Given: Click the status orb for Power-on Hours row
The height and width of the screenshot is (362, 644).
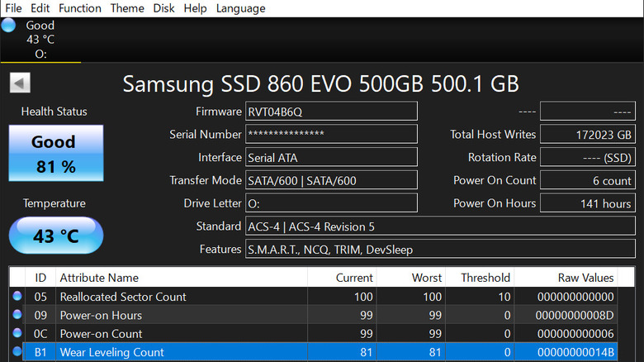Looking at the screenshot, I should pyautogui.click(x=17, y=315).
